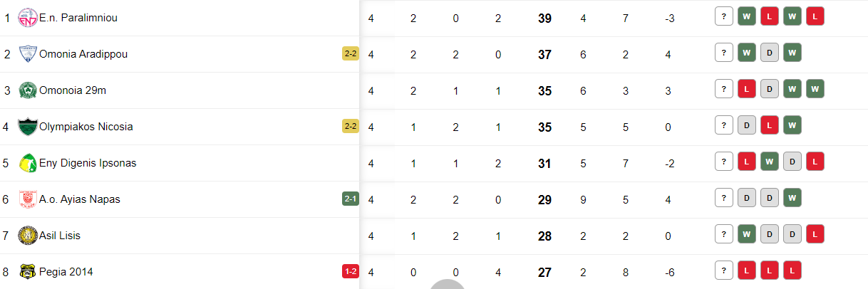
Task: Click the upcoming match '?' box for Pegia 2014
Action: (x=724, y=270)
